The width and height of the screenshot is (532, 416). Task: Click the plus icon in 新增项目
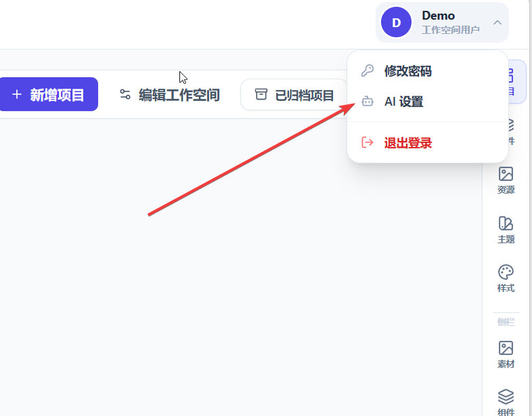[17, 94]
